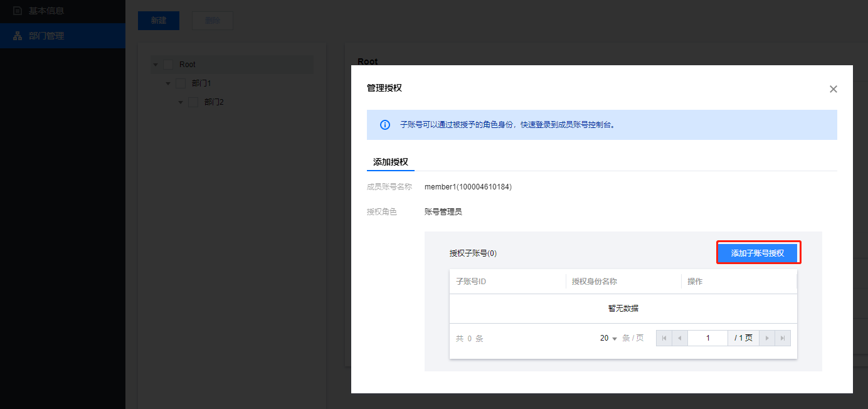This screenshot has height=409, width=868.
Task: Click the page number input field
Action: (x=707, y=338)
